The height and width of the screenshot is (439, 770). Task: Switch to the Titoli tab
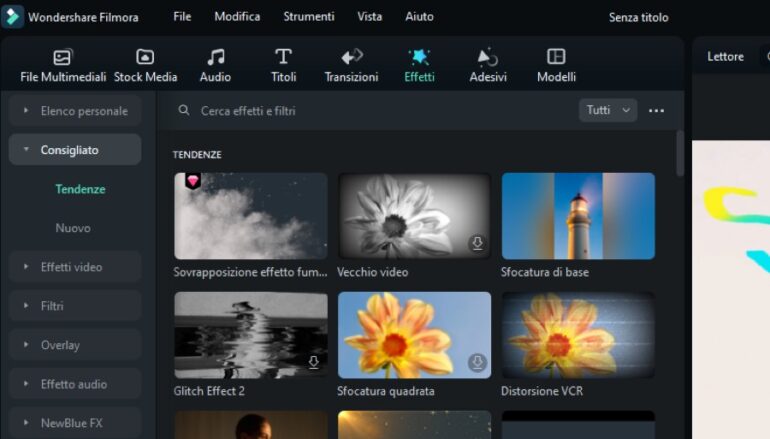[x=283, y=66]
